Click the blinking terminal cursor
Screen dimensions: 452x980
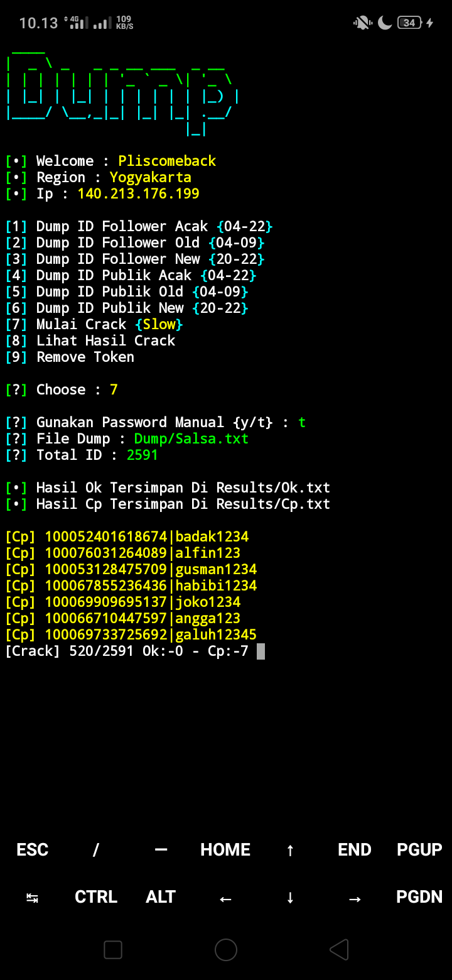point(261,650)
